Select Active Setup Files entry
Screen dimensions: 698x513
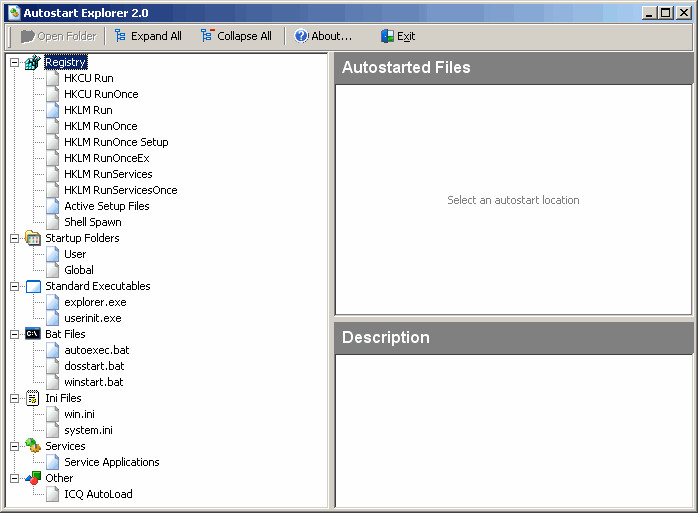point(107,206)
